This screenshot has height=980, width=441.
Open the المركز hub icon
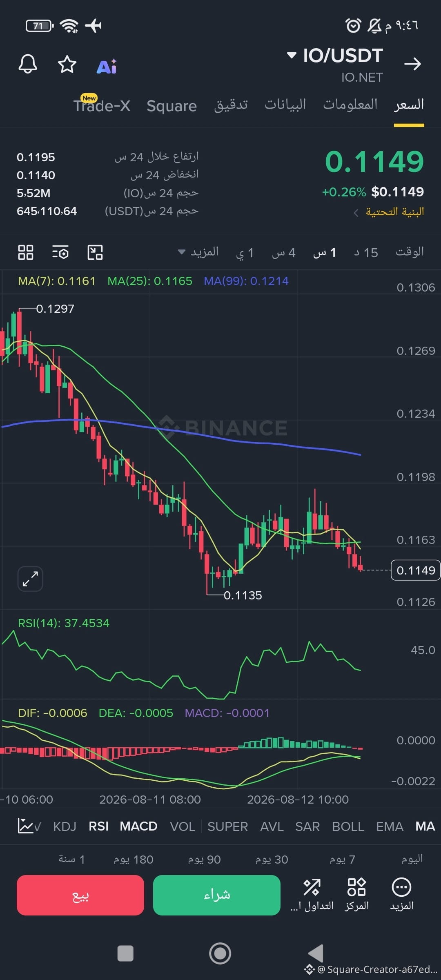(356, 895)
